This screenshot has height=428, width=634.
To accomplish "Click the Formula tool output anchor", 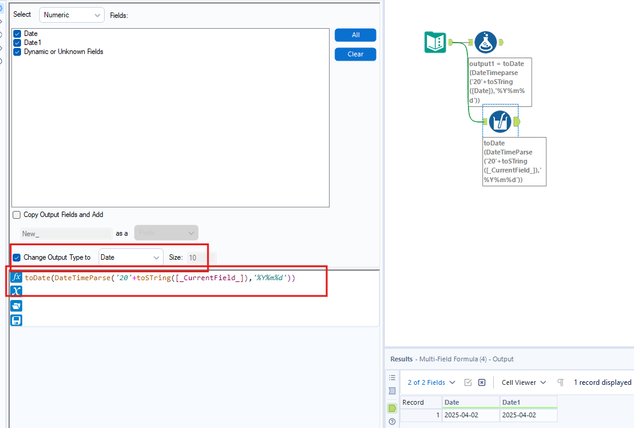I will click(501, 42).
